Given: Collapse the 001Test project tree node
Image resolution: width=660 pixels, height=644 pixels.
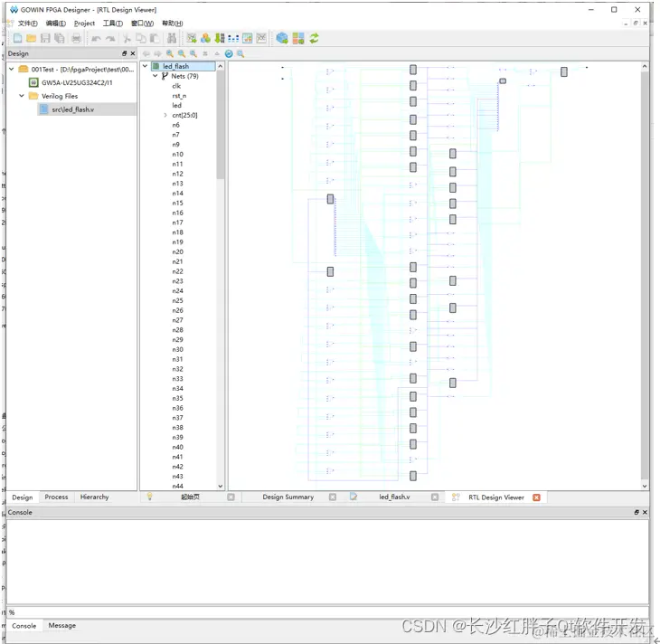Looking at the screenshot, I should (12, 69).
